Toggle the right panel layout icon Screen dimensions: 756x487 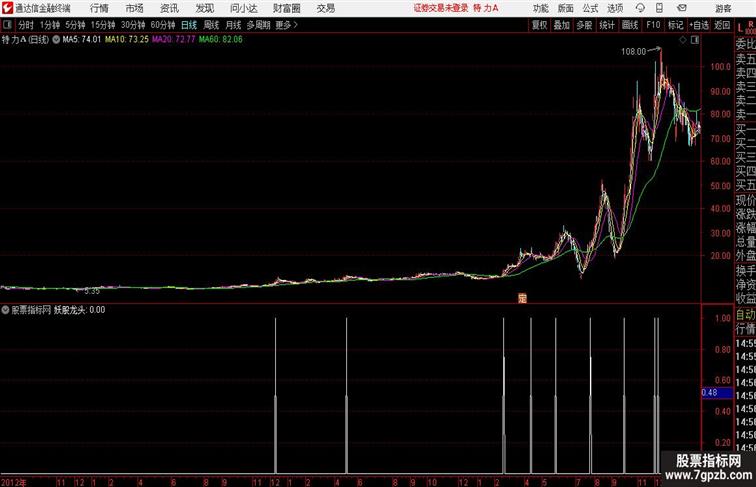(x=695, y=40)
